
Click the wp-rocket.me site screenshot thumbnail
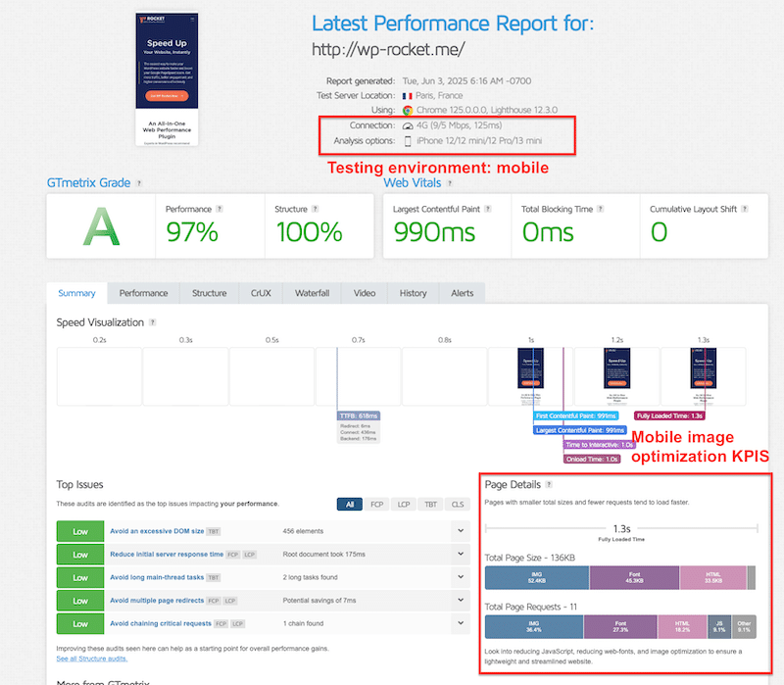click(x=167, y=79)
